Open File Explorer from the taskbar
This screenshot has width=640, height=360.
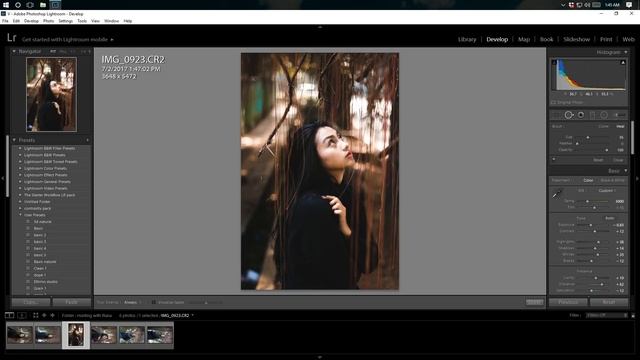click(x=43, y=5)
